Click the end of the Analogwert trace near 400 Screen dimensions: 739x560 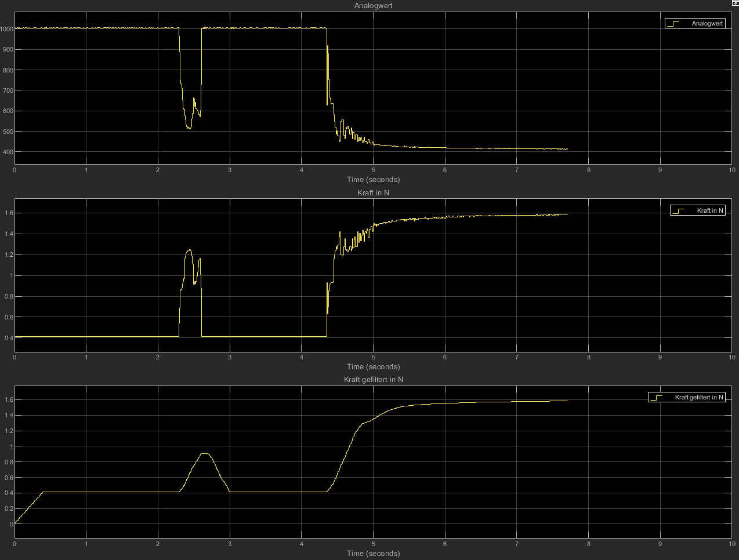click(567, 149)
